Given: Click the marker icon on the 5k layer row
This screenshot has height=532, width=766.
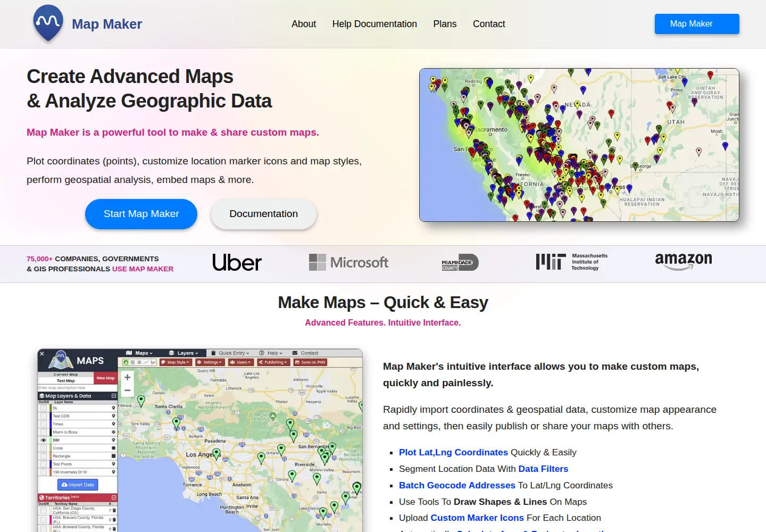Looking at the screenshot, I should (x=113, y=408).
